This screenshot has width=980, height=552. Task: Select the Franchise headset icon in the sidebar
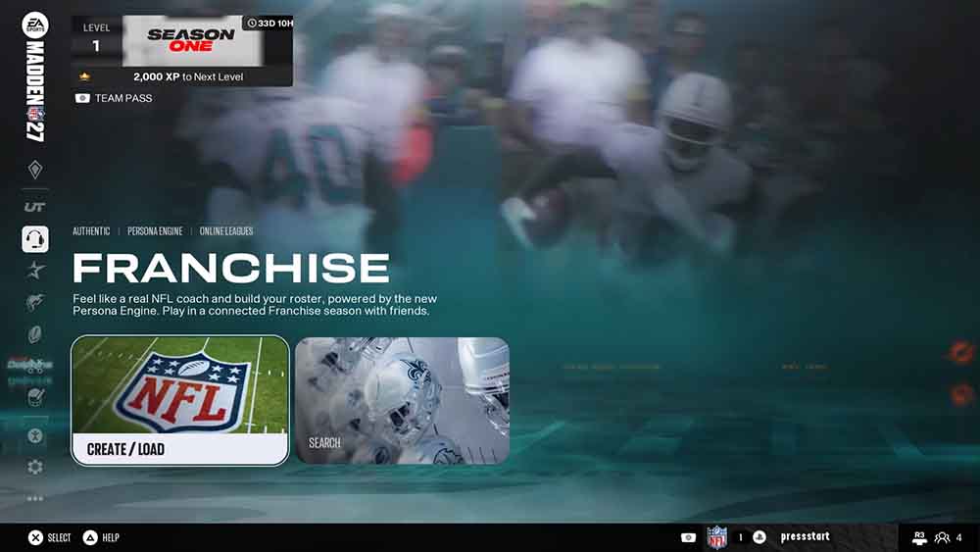(x=35, y=239)
